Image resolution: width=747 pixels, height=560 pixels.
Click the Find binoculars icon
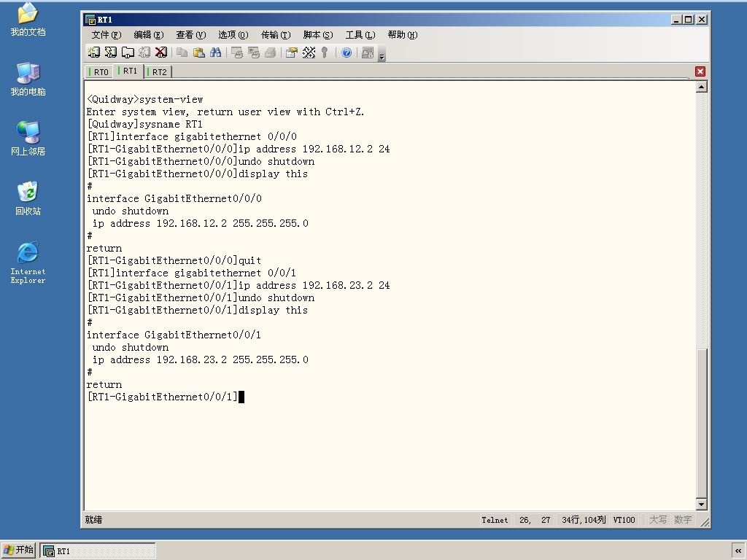[215, 52]
